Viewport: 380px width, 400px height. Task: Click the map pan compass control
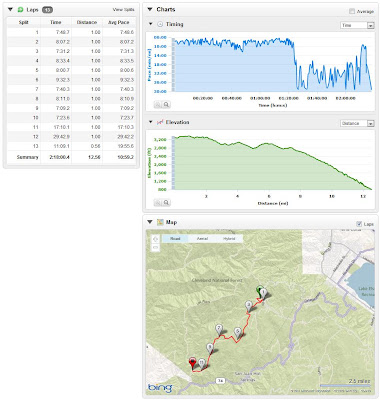(x=155, y=239)
